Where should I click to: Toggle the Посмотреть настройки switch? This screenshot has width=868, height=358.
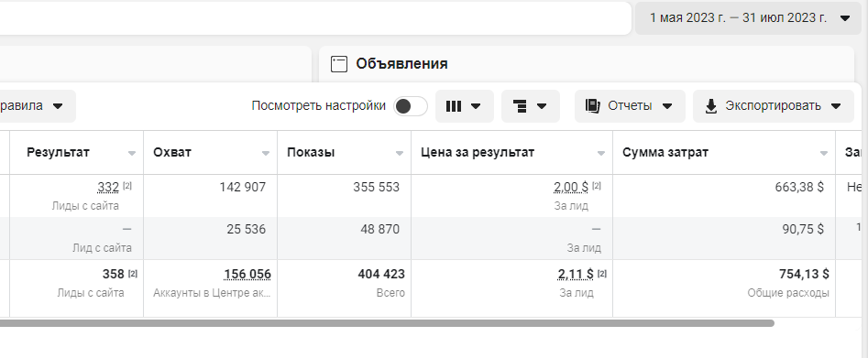pyautogui.click(x=411, y=106)
